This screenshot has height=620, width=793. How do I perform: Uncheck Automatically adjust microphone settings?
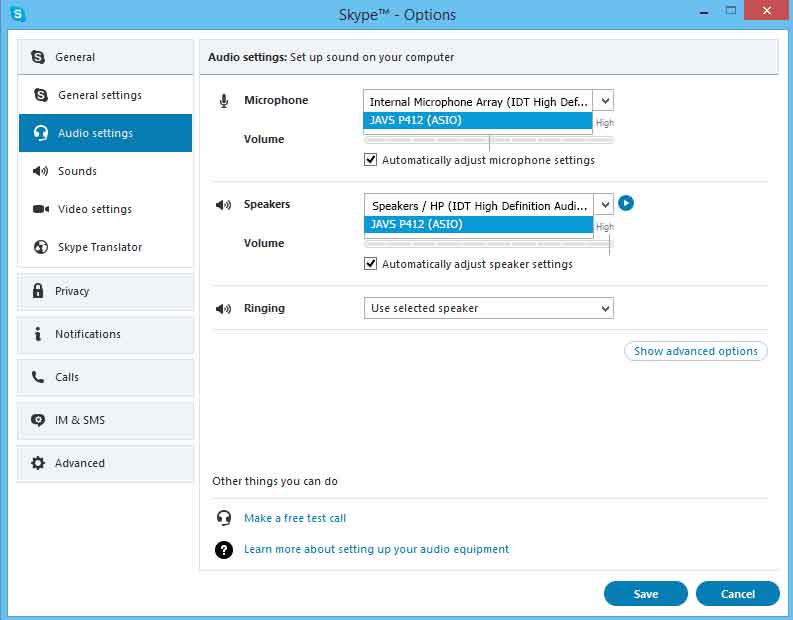(x=370, y=160)
